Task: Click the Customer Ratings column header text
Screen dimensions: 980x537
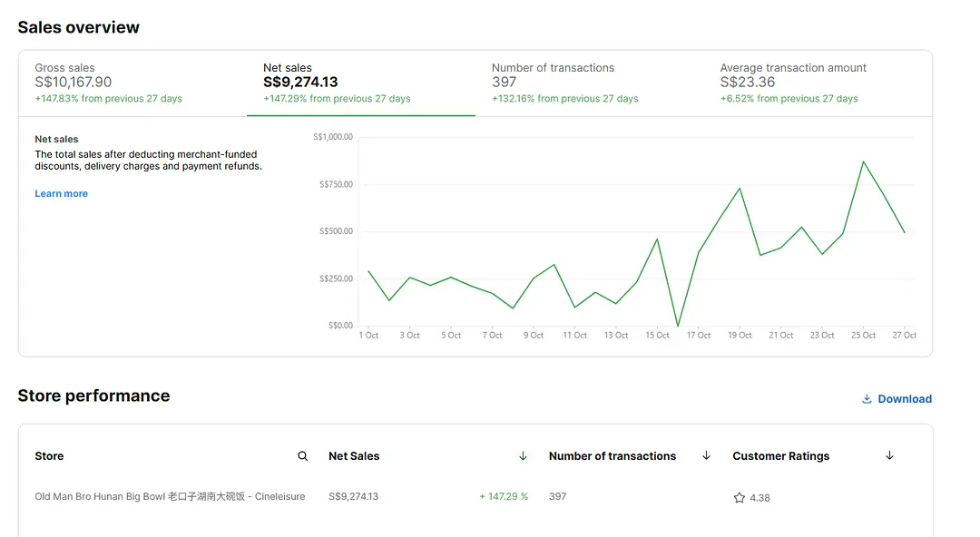Action: [780, 456]
